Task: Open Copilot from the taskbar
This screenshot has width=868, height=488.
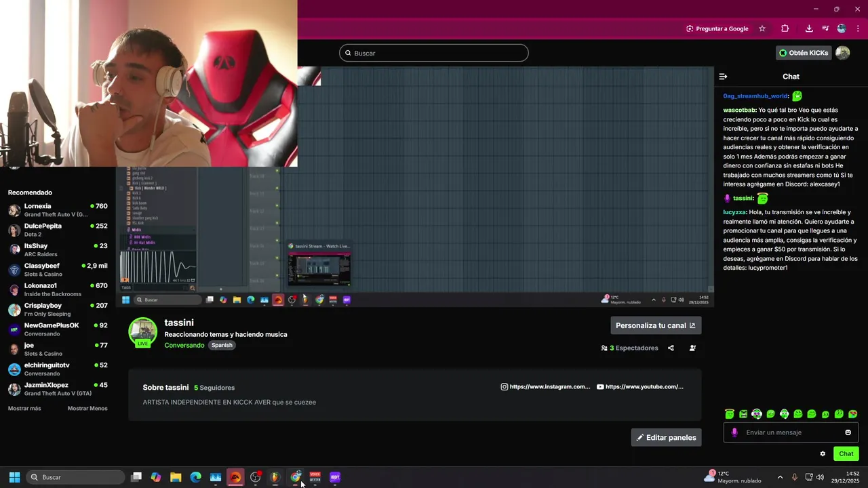Action: point(156,477)
